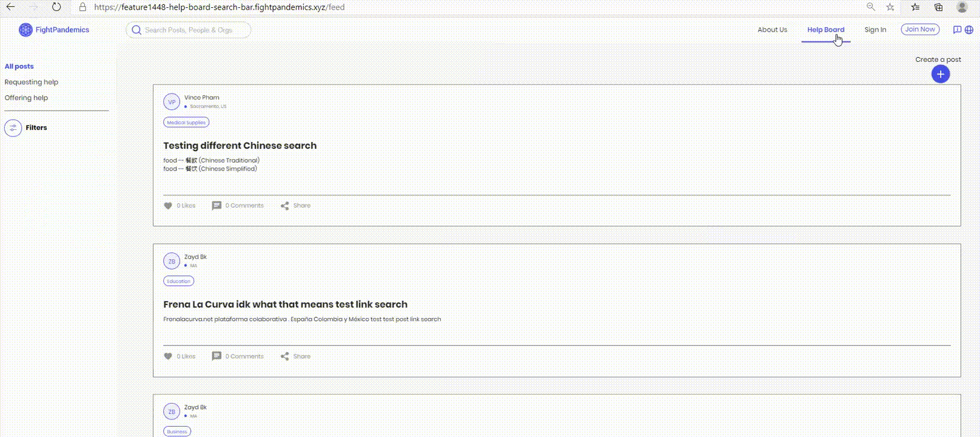Open the browser profile avatar
Screen dimensions: 980x437
pyautogui.click(x=962, y=7)
